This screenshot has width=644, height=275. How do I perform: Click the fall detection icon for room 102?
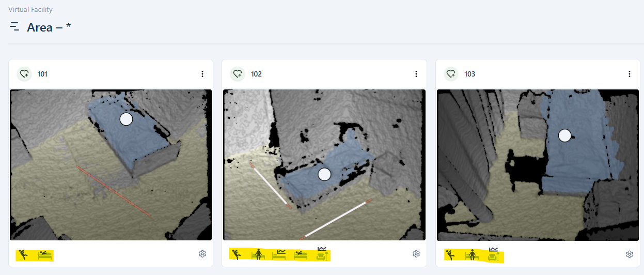tap(237, 254)
